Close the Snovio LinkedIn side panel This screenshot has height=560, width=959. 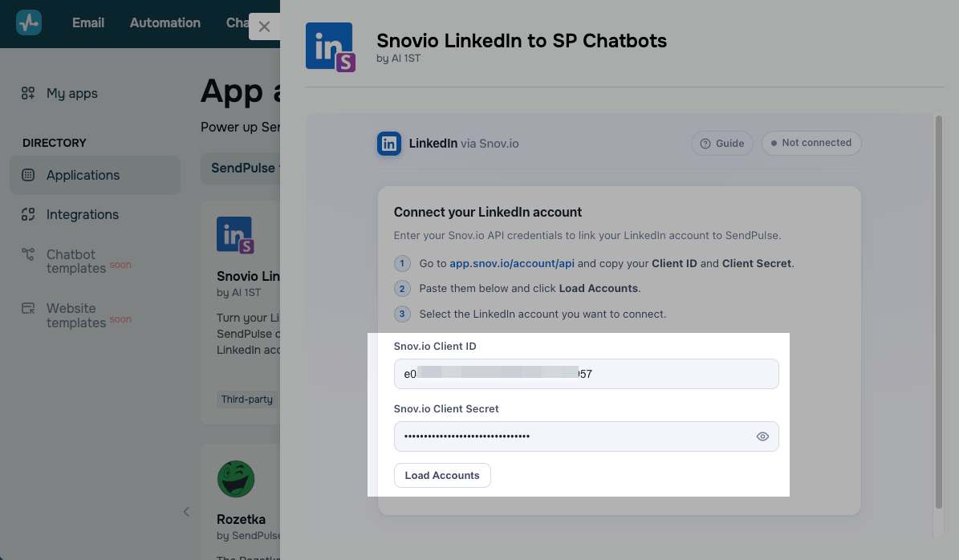coord(264,26)
